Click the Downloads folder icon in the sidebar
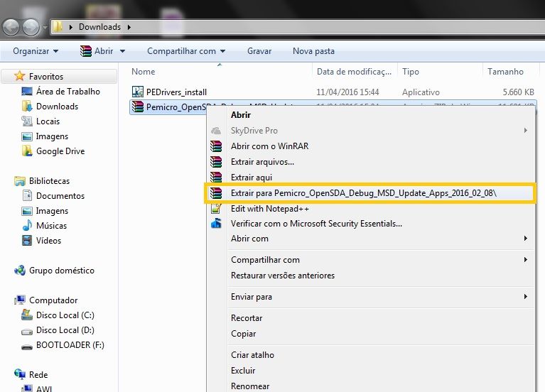The image size is (545, 392). [27, 107]
